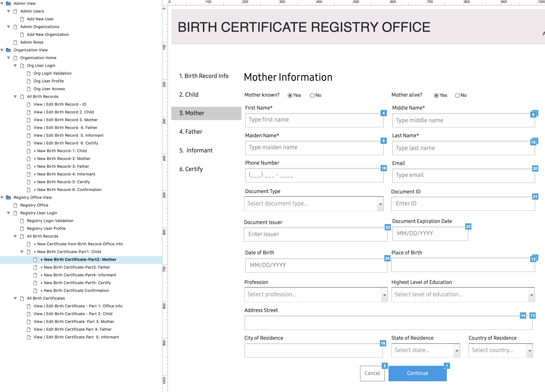Image resolution: width=545 pixels, height=392 pixels.
Task: Click interaction note badge 18 on Phone Number
Action: (384, 168)
